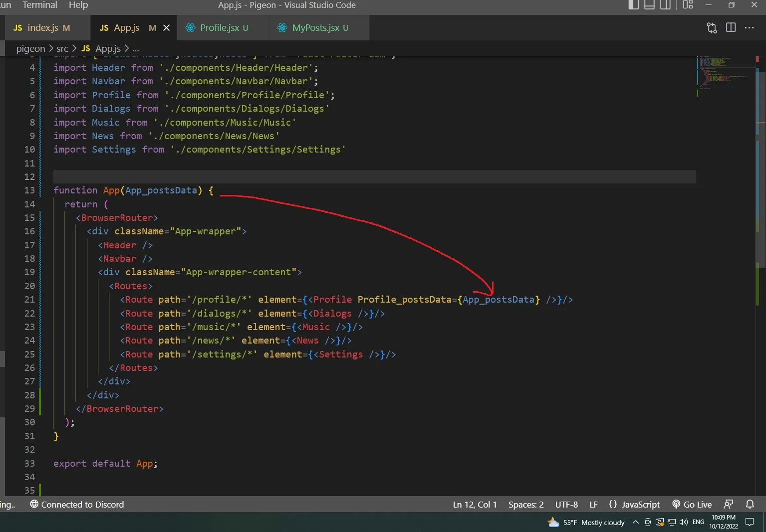Click the Ln 12, Col 1 indicator
The height and width of the screenshot is (532, 766).
[x=475, y=505]
